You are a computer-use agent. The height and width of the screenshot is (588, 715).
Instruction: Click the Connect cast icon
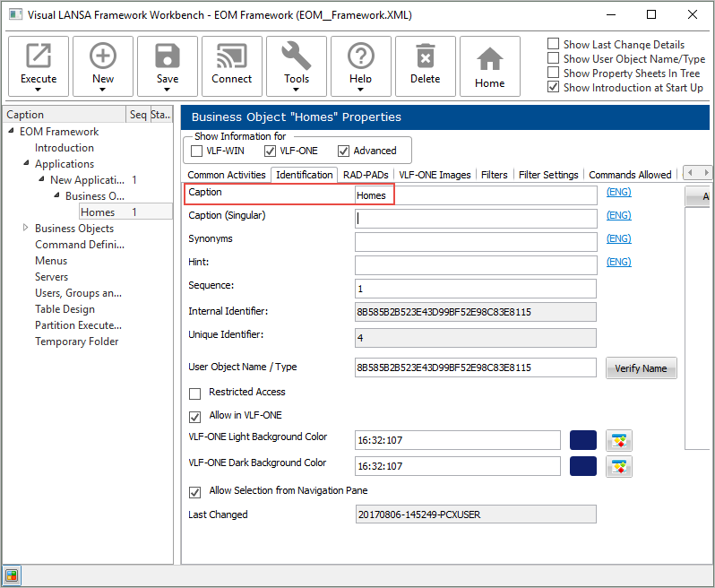[x=232, y=57]
